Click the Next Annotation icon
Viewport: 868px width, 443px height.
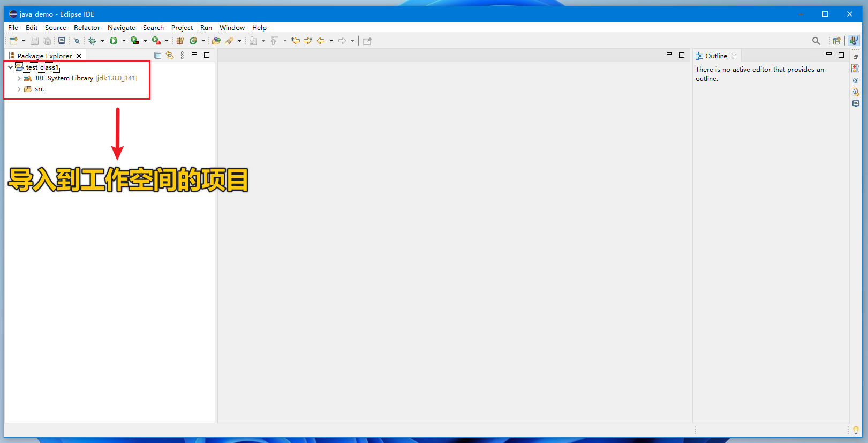253,41
